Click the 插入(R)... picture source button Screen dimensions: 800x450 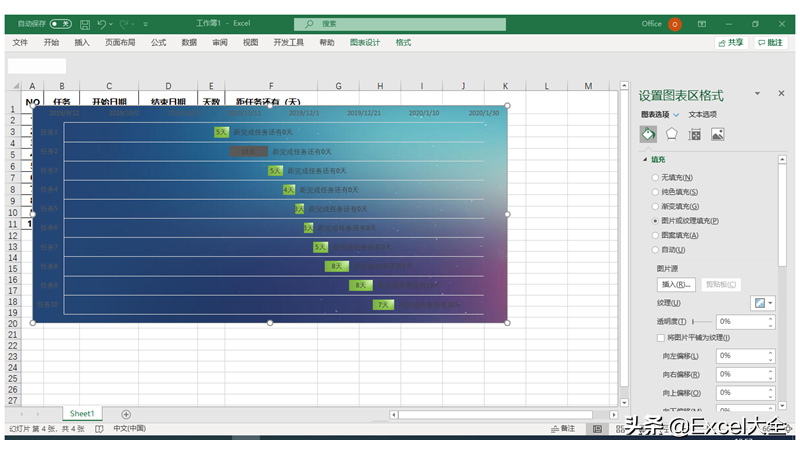coord(676,285)
